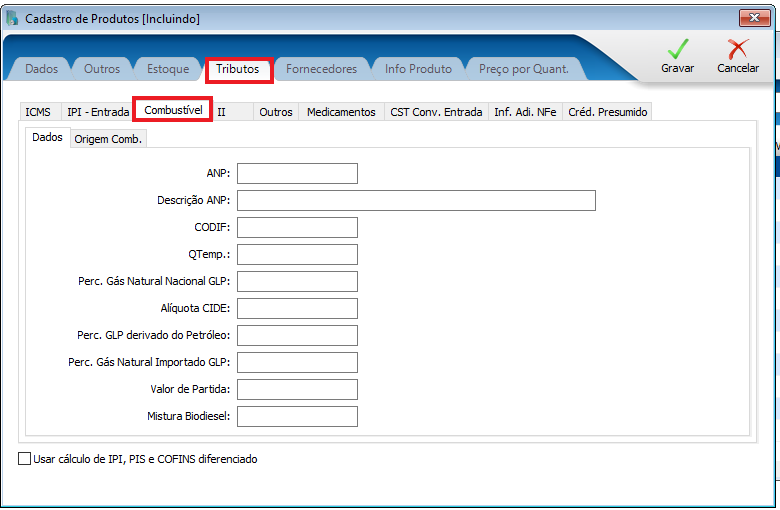This screenshot has width=780, height=510.
Task: Open the Origem Comb. inner tab
Action: tap(108, 139)
